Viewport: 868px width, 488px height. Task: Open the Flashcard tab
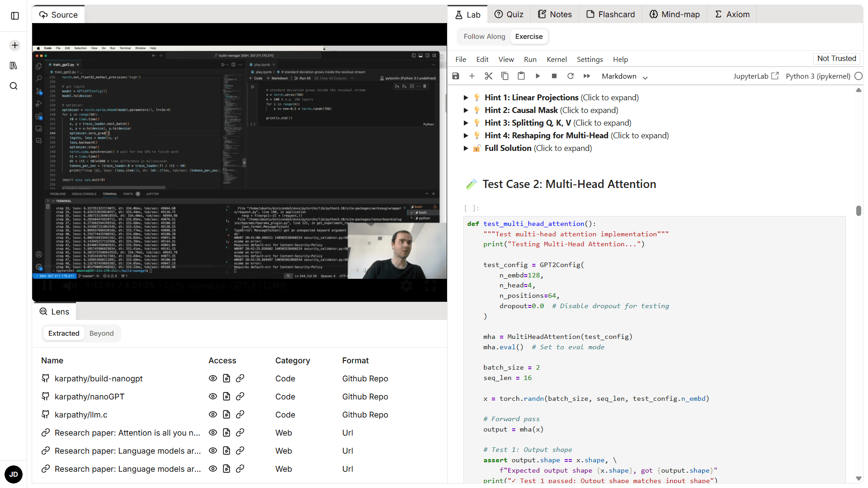click(x=610, y=14)
